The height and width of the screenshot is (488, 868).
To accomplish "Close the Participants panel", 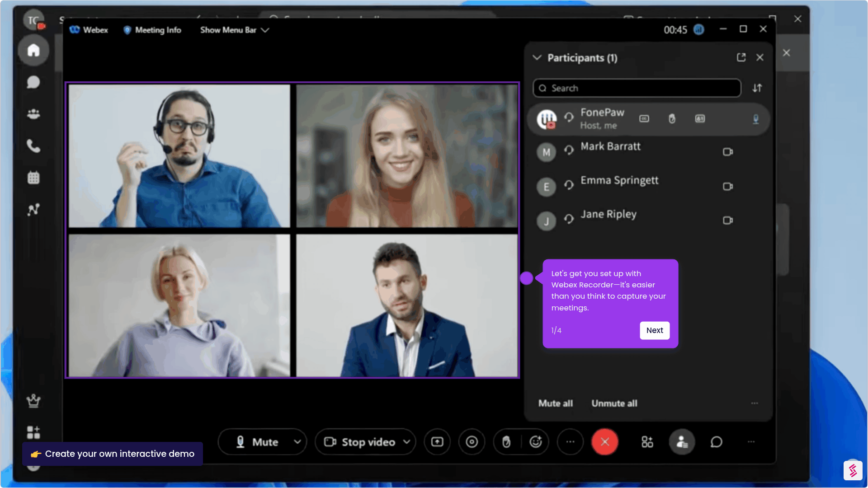I will tap(760, 57).
